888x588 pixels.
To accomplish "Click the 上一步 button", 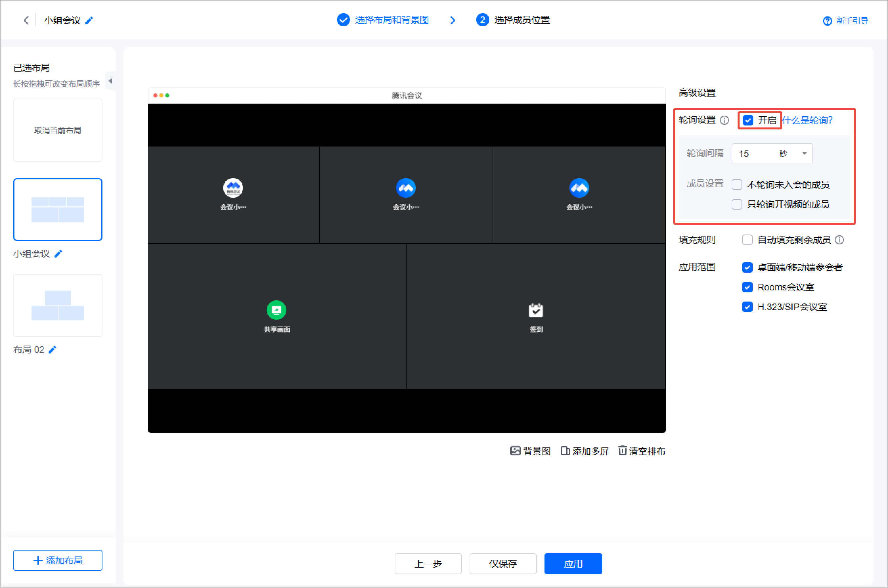I will [428, 564].
